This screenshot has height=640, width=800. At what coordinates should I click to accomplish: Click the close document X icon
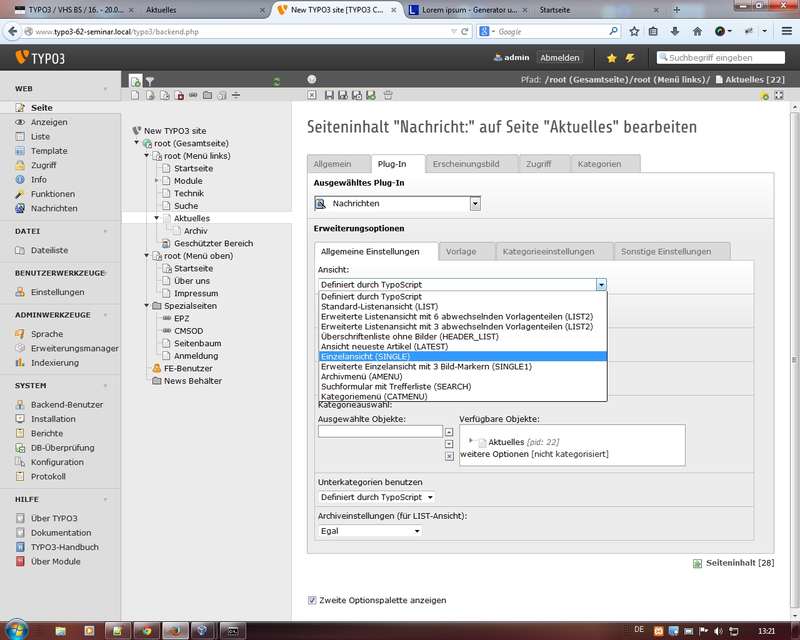(312, 95)
